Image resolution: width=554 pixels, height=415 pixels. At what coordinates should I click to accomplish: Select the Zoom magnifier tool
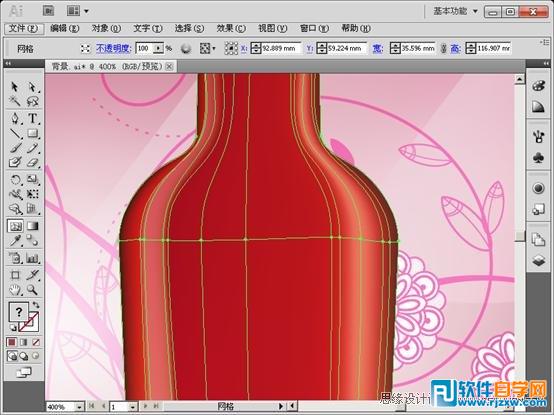33,290
